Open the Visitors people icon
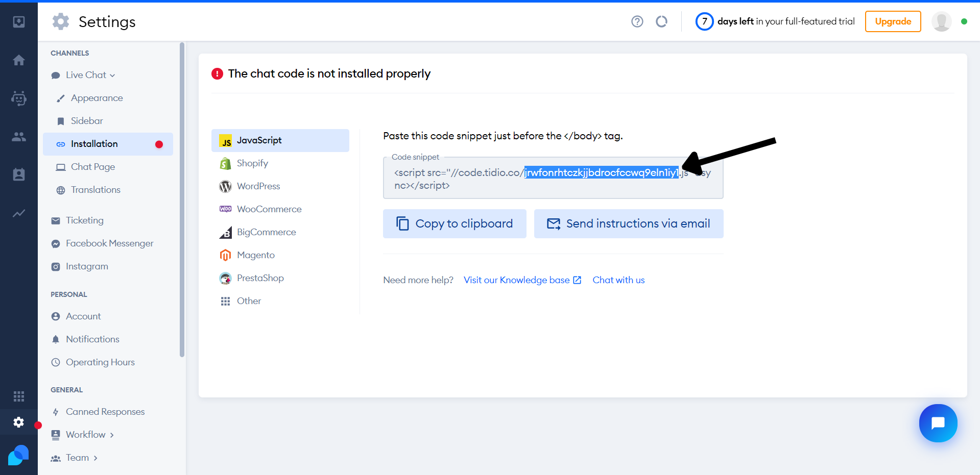The width and height of the screenshot is (980, 475). 19,136
